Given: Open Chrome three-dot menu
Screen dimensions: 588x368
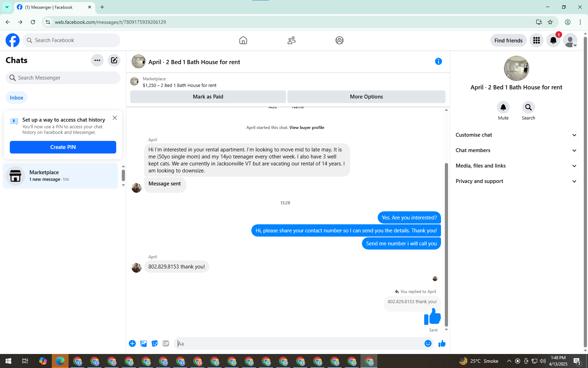Looking at the screenshot, I should click(x=580, y=22).
